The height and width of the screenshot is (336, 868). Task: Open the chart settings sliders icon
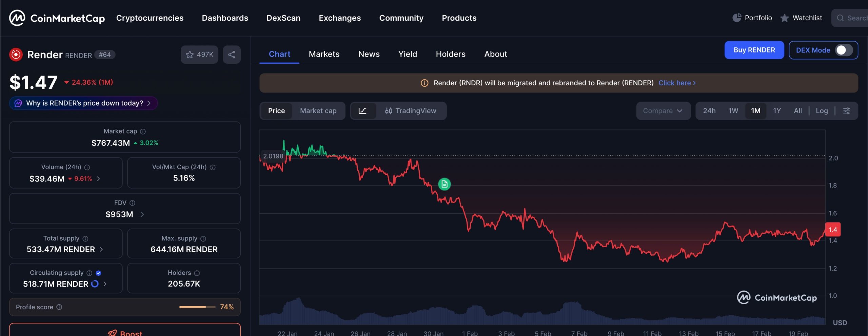coord(847,111)
